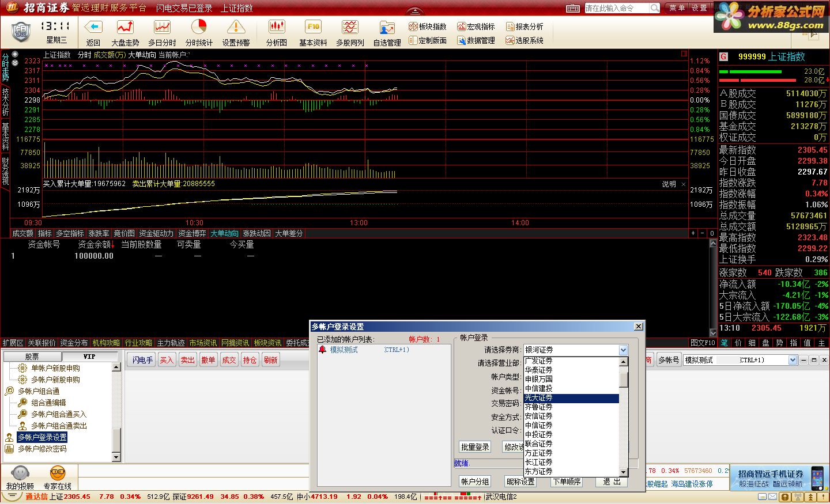830x504 pixels.
Task: Click 批量登录 button in dialog
Action: point(475,447)
